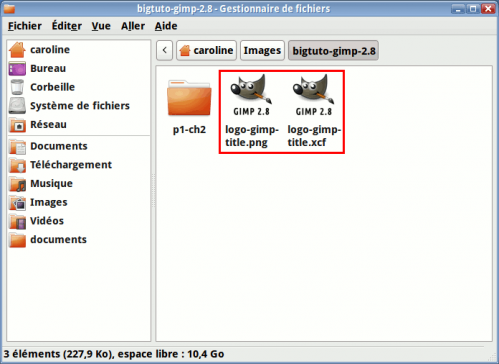Go to Images in the path bar
Viewport: 499px width, 364px height.
pos(262,50)
